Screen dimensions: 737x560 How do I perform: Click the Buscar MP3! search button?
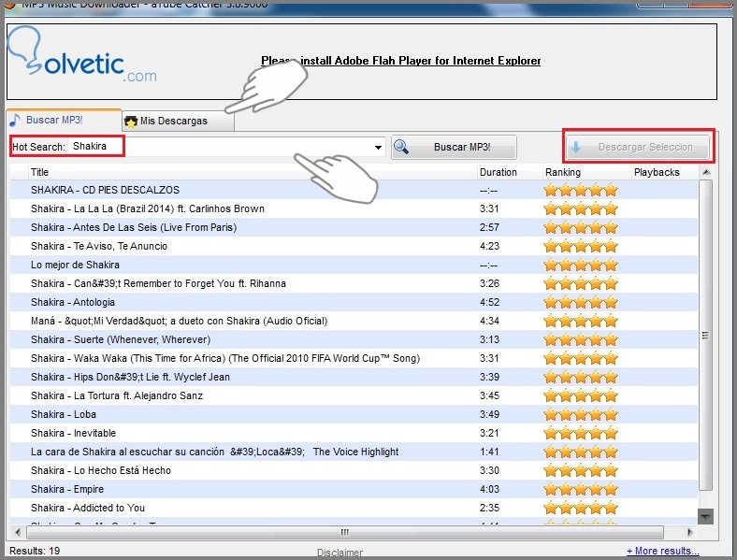pos(454,148)
